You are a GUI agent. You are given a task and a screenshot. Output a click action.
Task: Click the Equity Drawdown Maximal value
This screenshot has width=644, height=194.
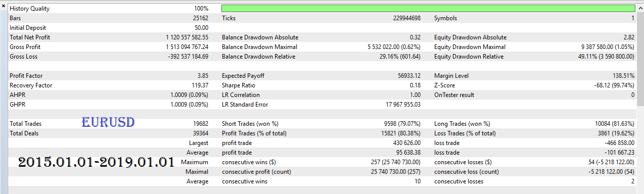click(x=608, y=47)
